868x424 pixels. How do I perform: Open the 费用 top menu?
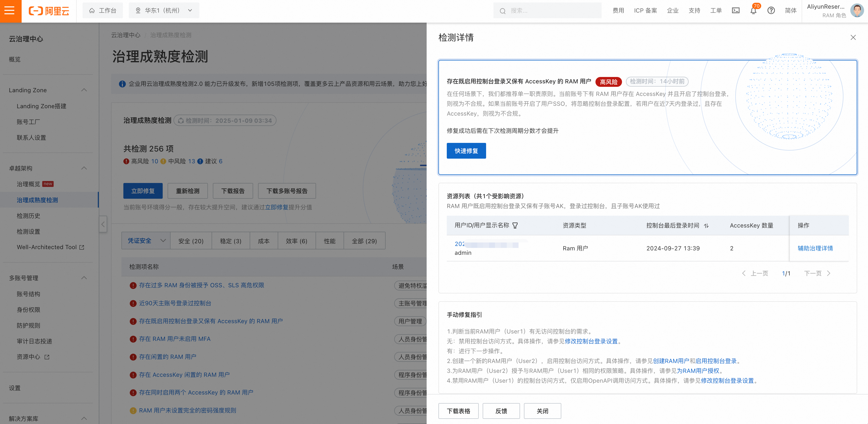click(x=618, y=11)
